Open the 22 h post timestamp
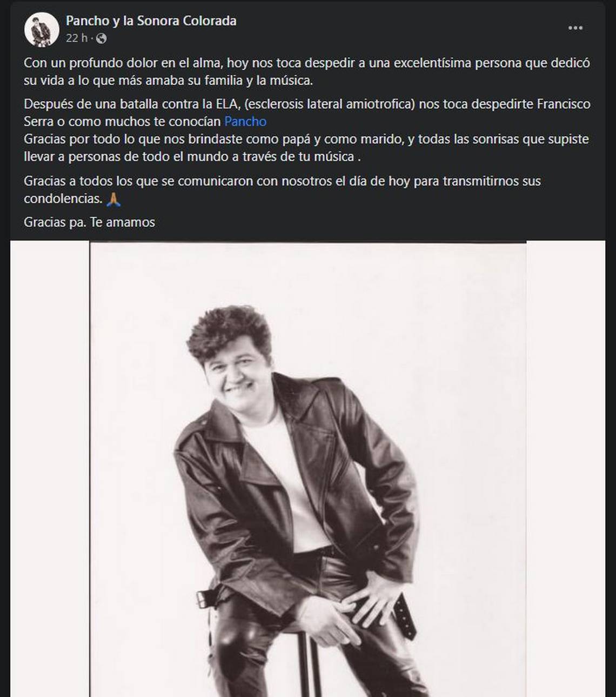The image size is (616, 697). tap(77, 38)
